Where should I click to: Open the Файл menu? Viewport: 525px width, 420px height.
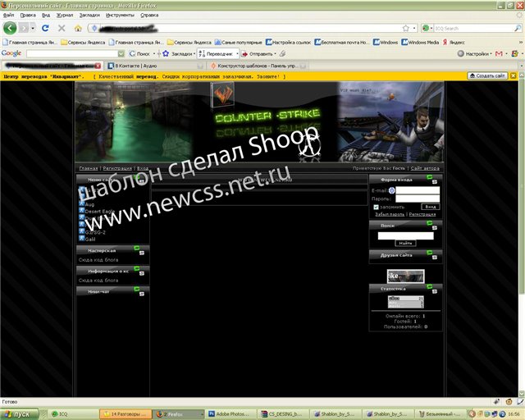click(8, 15)
